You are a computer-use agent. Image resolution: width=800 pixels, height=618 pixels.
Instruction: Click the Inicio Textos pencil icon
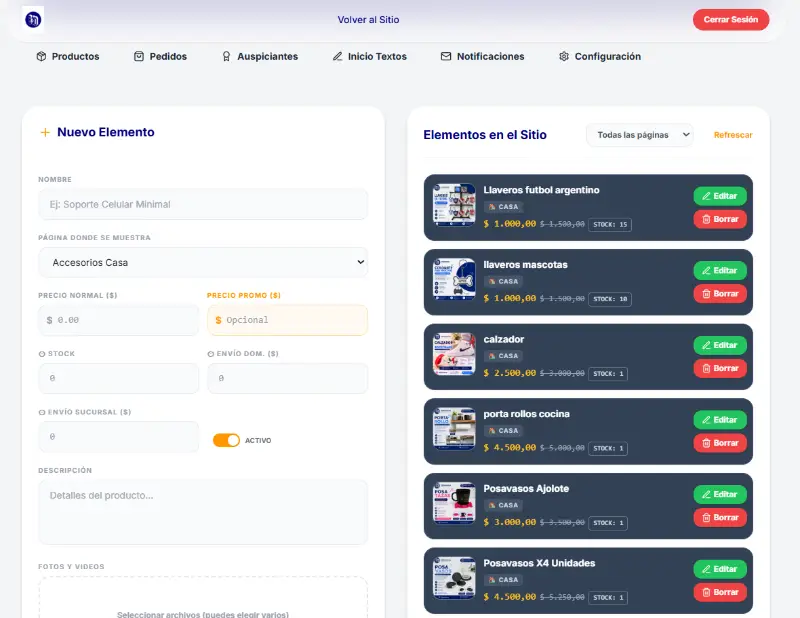tap(337, 56)
